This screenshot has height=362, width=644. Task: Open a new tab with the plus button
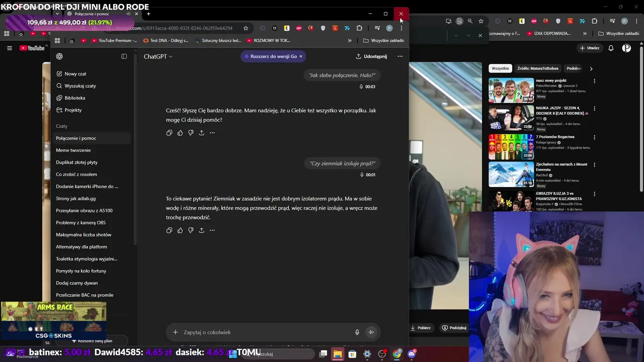(148, 14)
